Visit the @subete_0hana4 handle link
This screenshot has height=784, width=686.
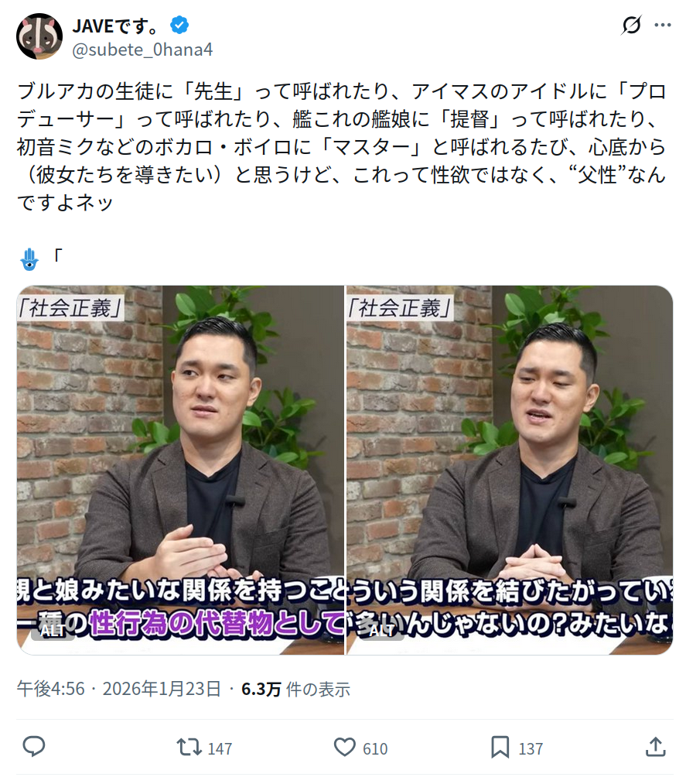(x=142, y=50)
